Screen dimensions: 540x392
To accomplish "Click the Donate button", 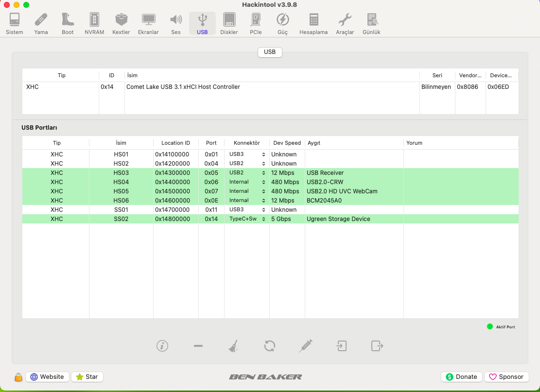I will pyautogui.click(x=461, y=377).
